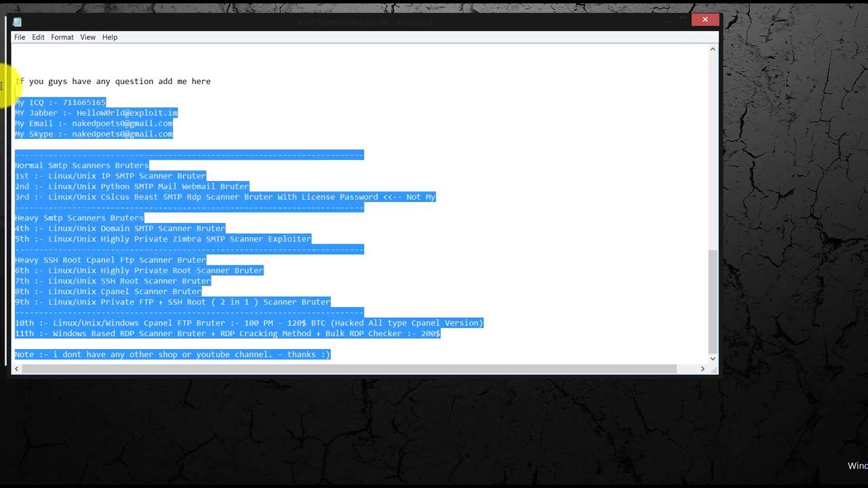868x488 pixels.
Task: Click the horizontal scrollbar thumb
Action: coord(349,369)
